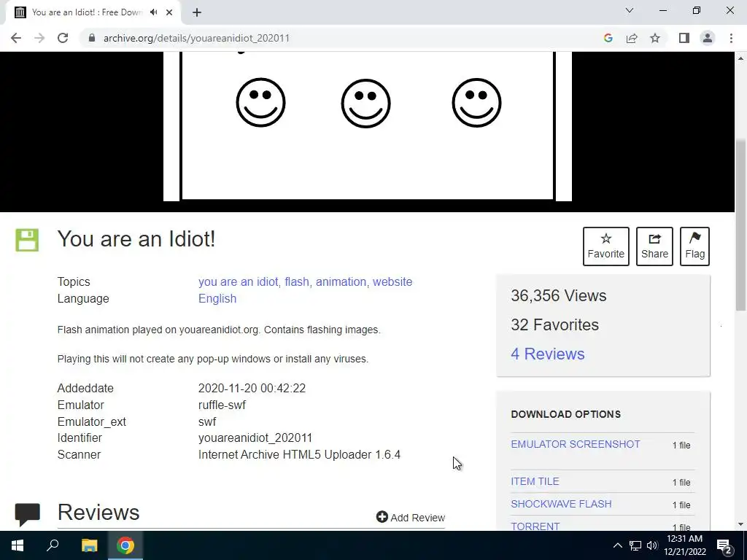The height and width of the screenshot is (560, 747).
Task: Open EMULATOR SCREENSHOT download option
Action: tap(576, 444)
